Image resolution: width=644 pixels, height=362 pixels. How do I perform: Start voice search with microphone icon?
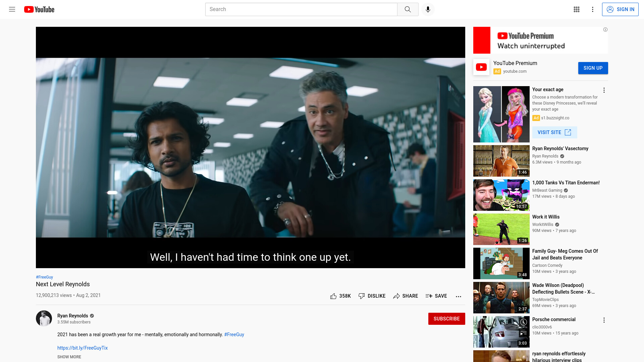pos(428,9)
